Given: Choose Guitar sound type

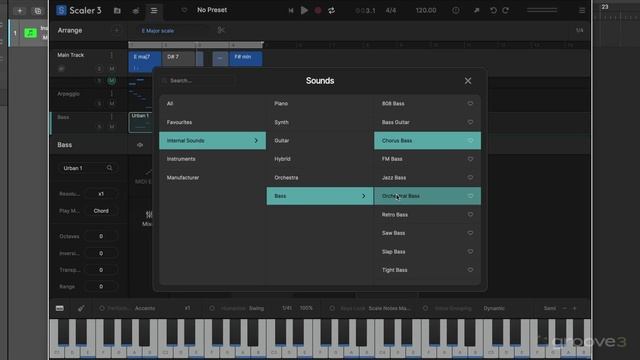Looking at the screenshot, I should click(x=320, y=140).
